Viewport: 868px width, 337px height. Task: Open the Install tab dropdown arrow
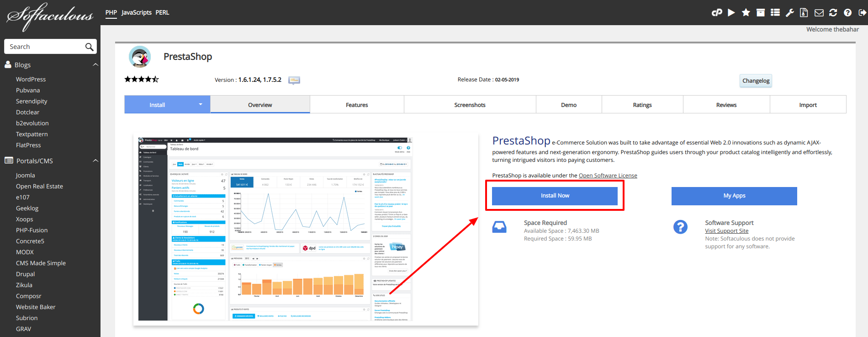(x=201, y=104)
